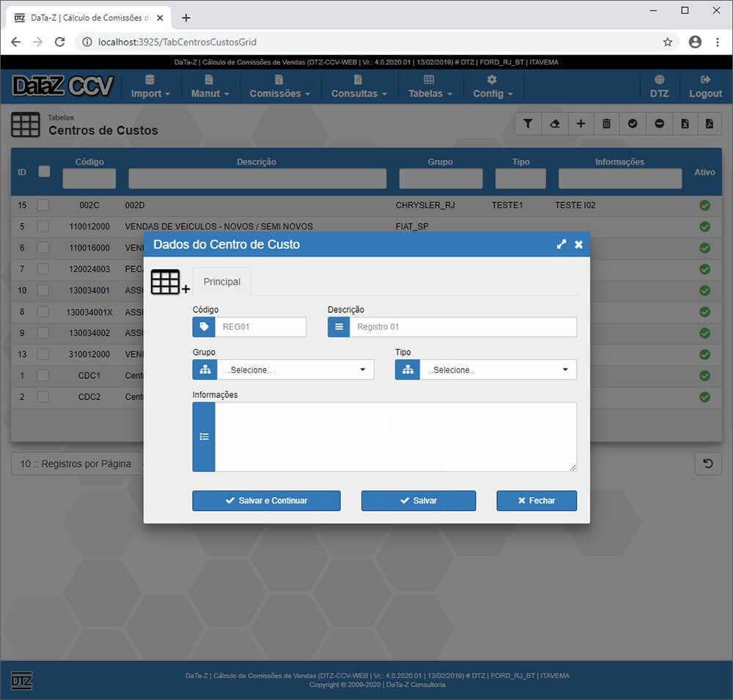Click the filter funnel icon in the toolbar
Viewport: 733px width, 700px height.
[528, 124]
